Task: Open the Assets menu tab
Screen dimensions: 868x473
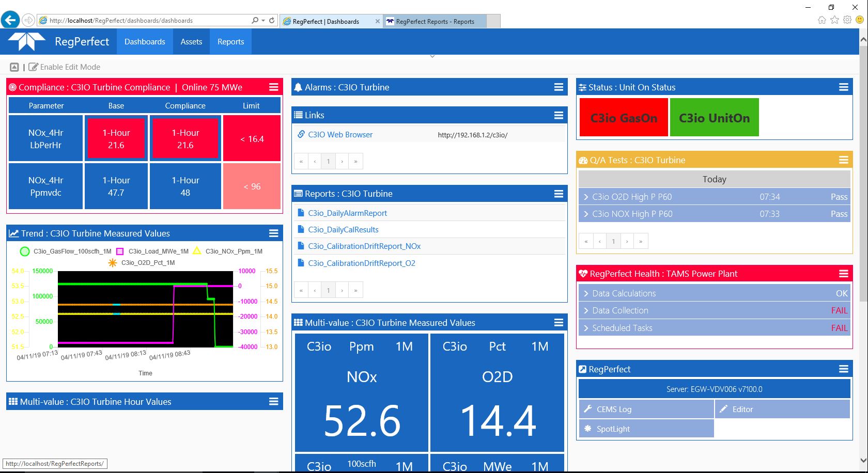Action: (191, 42)
